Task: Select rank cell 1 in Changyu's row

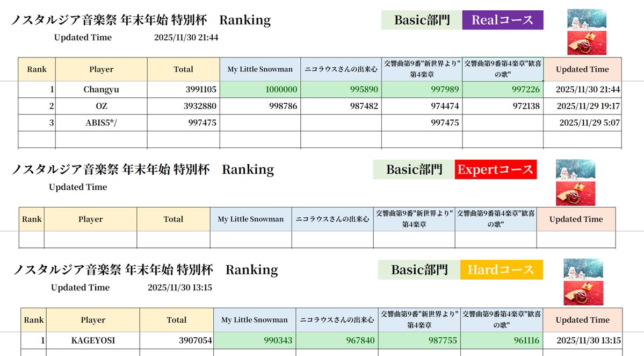Action: coord(37,89)
